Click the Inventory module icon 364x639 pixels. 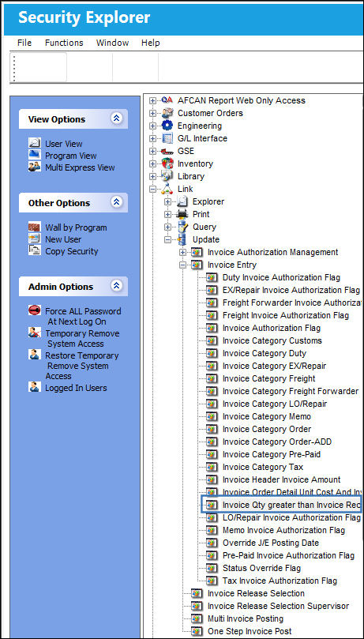coord(167,164)
